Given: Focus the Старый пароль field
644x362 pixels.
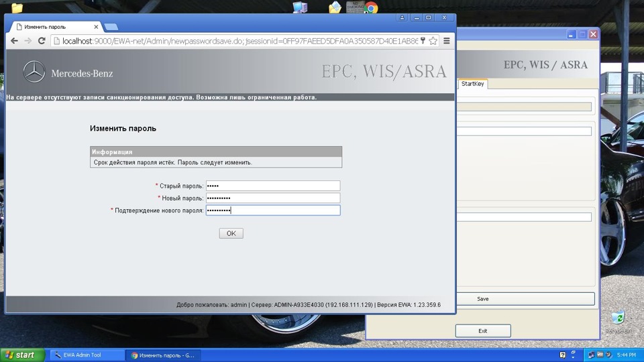Looking at the screenshot, I should pyautogui.click(x=273, y=186).
